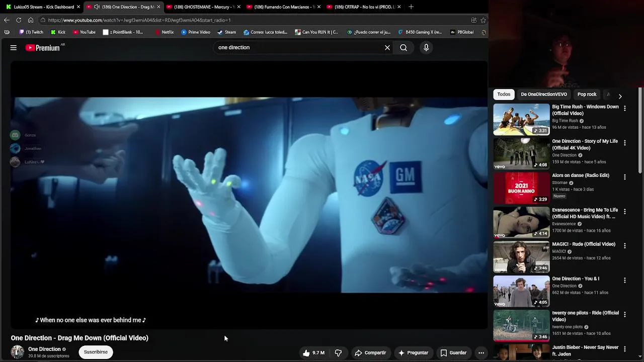644x362 pixels.
Task: Click the video player to pause
Action: tap(249, 195)
